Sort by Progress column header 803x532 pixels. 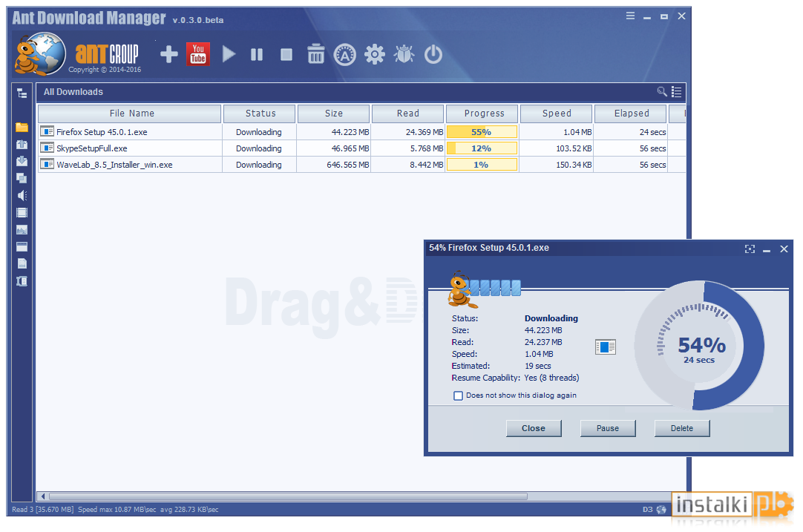pos(482,114)
